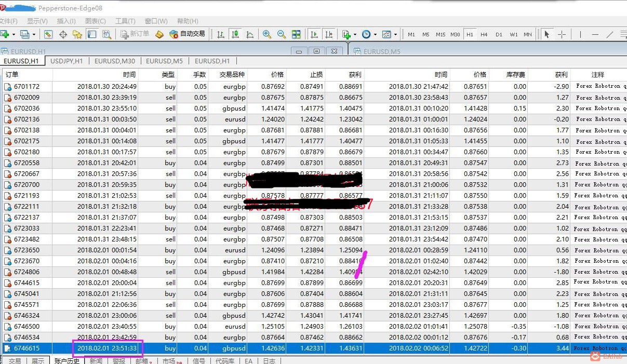
Task: Open the indicators list icon
Action: pyautogui.click(x=346, y=34)
